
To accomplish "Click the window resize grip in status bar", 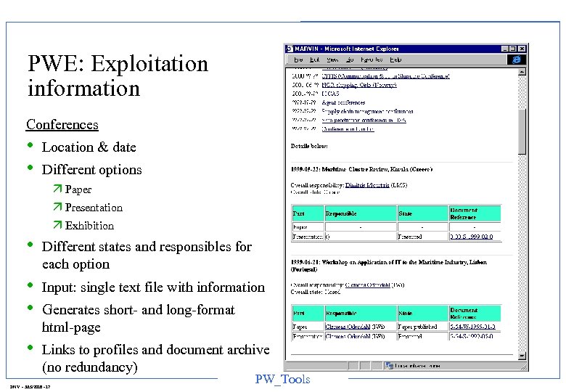I will pyautogui.click(x=524, y=367).
